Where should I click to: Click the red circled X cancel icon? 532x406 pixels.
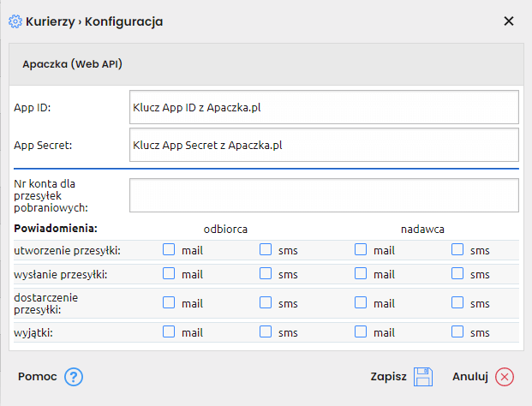pyautogui.click(x=505, y=377)
